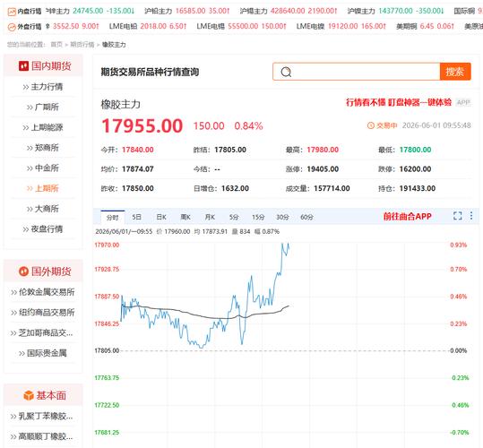The image size is (483, 448).
Task: Select the 分时 chart tab
Action: coord(112,217)
